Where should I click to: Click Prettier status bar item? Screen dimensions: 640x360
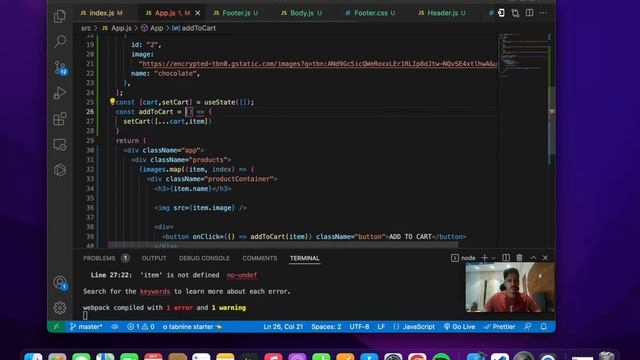(499, 327)
